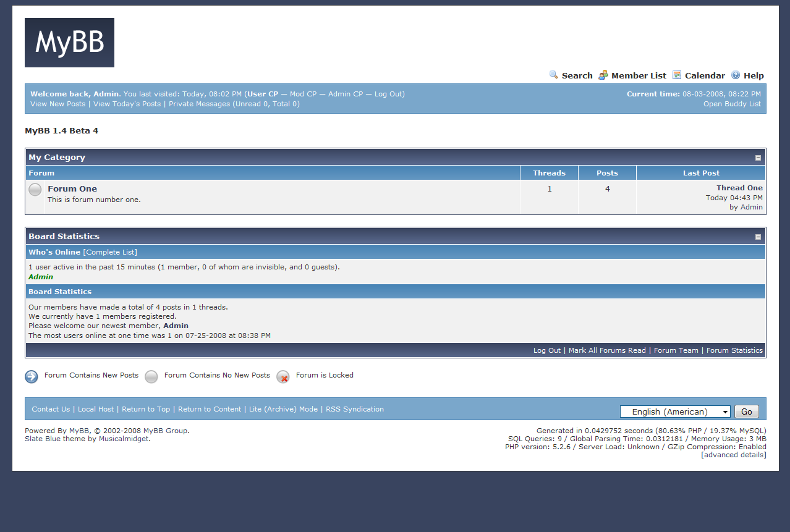790x532 pixels.
Task: Open Thread One in Last Post column
Action: click(739, 188)
